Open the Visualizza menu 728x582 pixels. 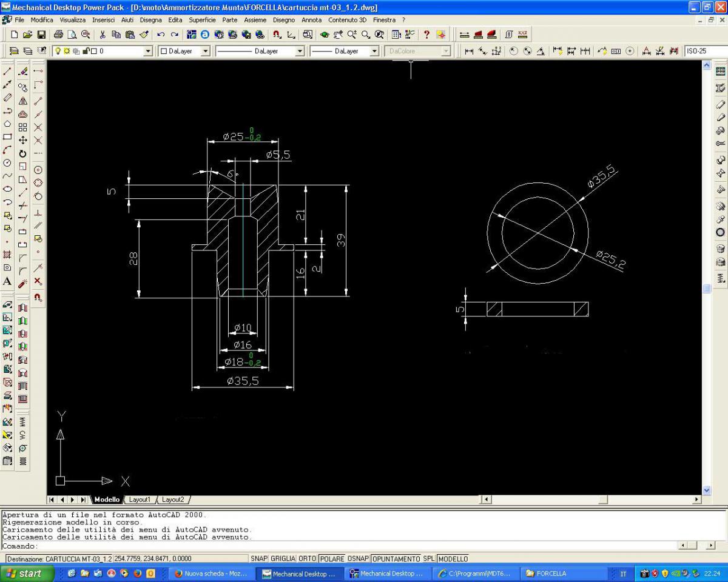[x=73, y=20]
